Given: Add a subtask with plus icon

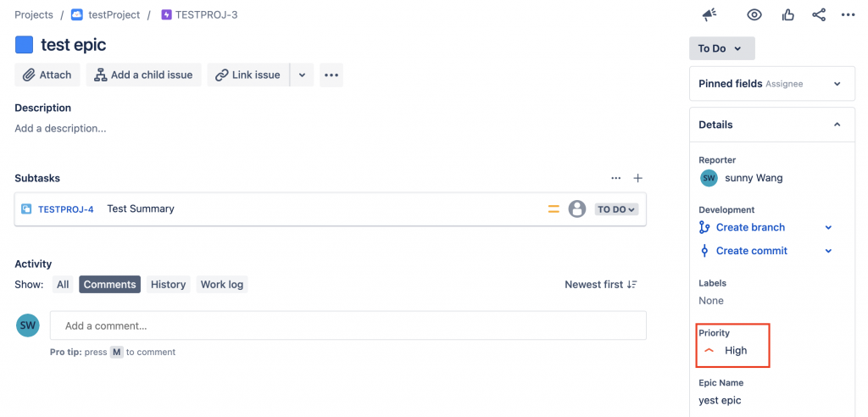Looking at the screenshot, I should pos(638,178).
